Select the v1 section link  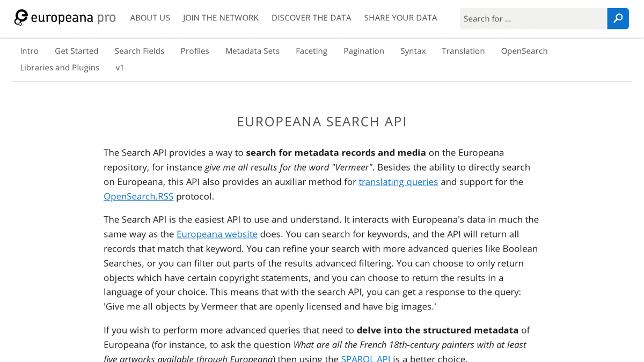(120, 68)
